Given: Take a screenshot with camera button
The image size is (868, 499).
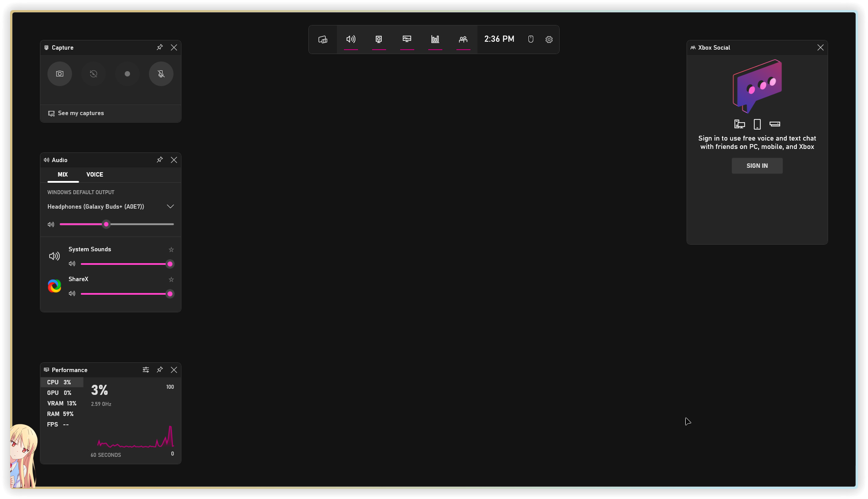Looking at the screenshot, I should coord(60,74).
